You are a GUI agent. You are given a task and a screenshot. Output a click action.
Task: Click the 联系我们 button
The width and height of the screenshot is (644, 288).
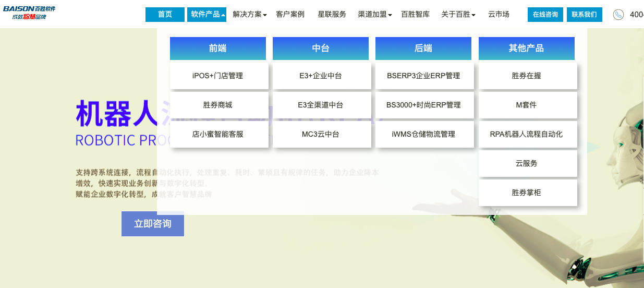(x=584, y=15)
